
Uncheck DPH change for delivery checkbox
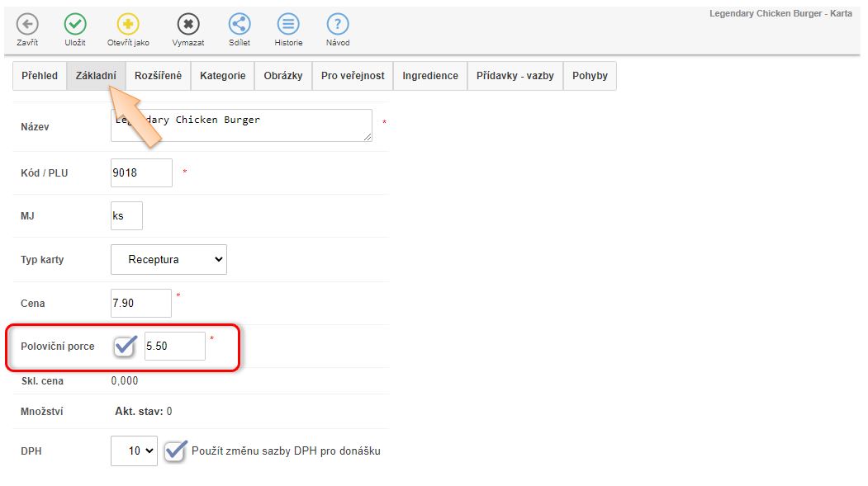(x=174, y=451)
